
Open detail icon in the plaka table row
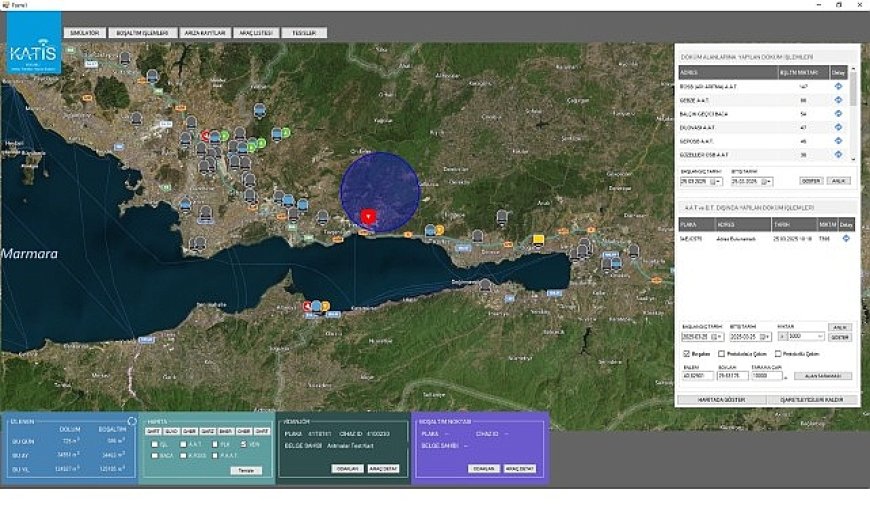tap(846, 238)
